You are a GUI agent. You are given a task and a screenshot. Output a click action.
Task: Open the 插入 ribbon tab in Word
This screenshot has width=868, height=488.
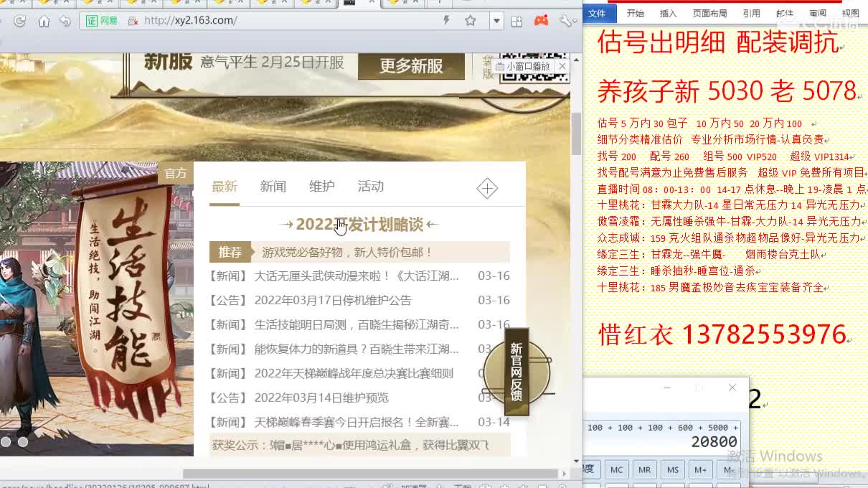[668, 13]
